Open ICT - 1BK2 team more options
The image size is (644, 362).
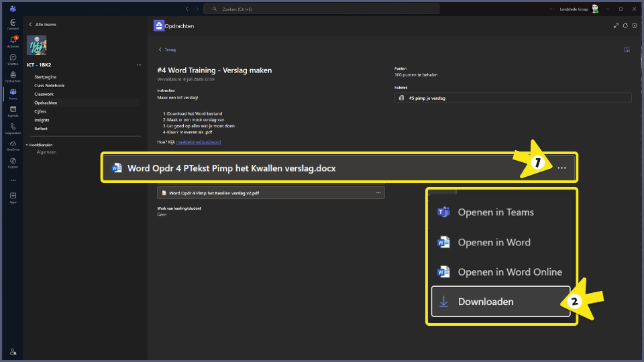[x=140, y=65]
